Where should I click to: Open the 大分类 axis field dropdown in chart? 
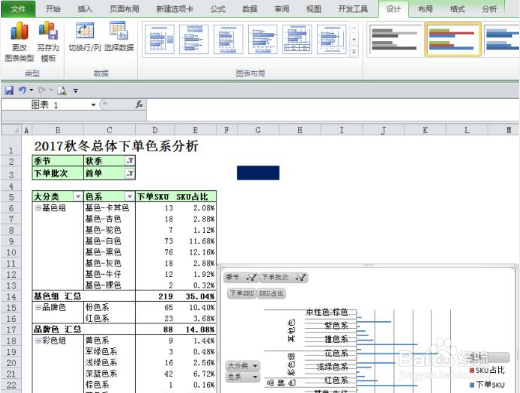pos(242,366)
